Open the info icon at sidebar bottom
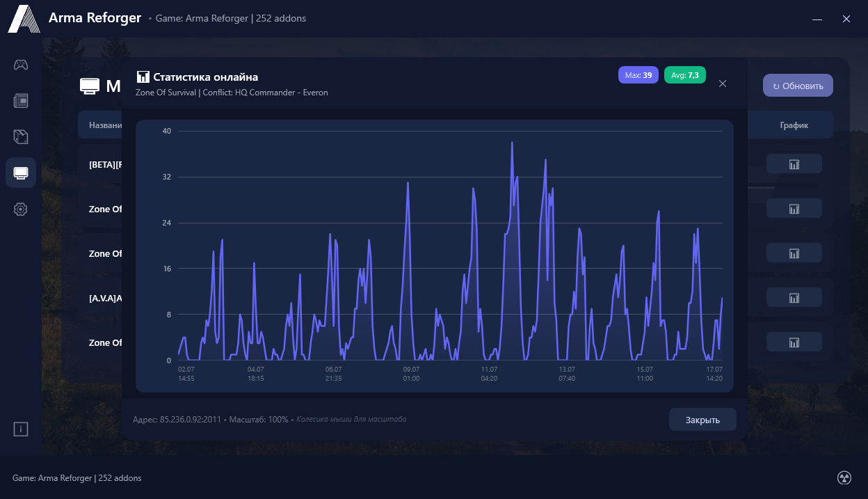Image resolution: width=868 pixels, height=499 pixels. coord(21,429)
